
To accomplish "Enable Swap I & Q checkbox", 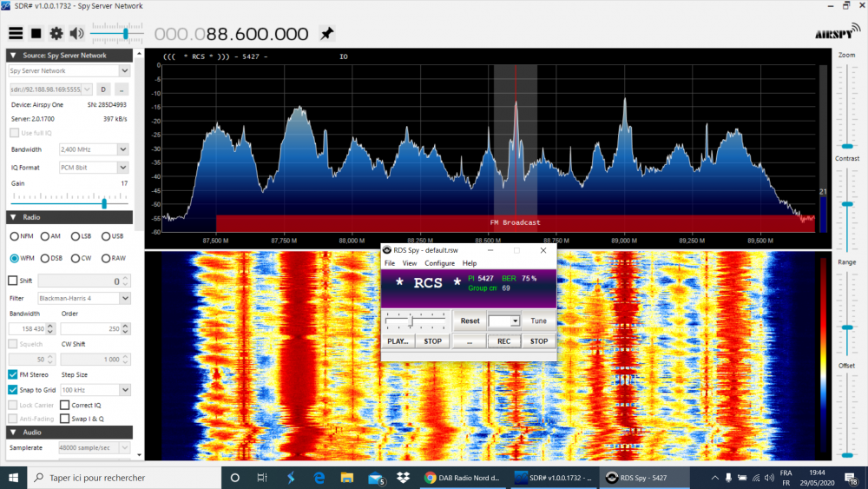I will 65,420.
